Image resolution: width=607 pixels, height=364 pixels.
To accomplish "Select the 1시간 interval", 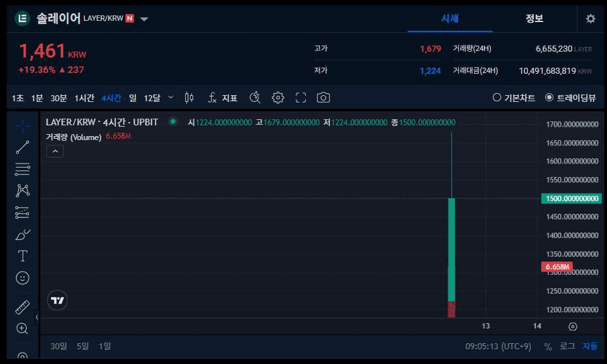I will click(85, 99).
